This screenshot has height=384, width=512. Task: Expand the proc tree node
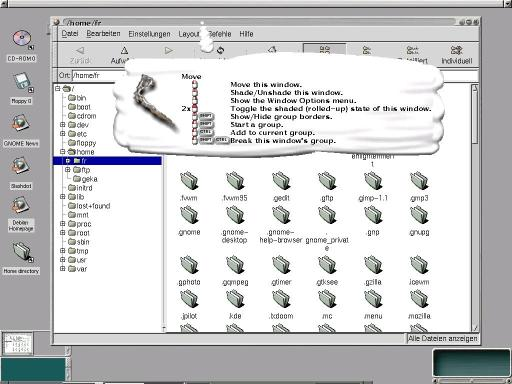tap(62, 224)
